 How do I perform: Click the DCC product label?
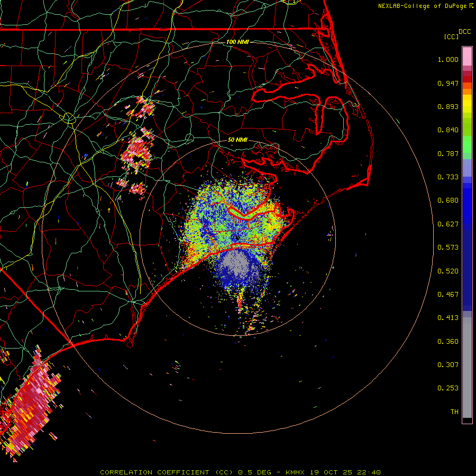(465, 32)
